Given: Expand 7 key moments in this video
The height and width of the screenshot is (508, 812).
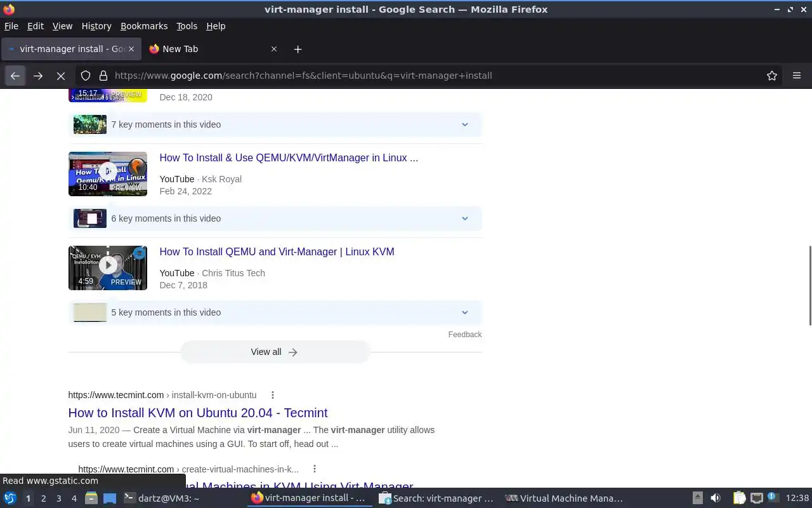Looking at the screenshot, I should coord(275,124).
